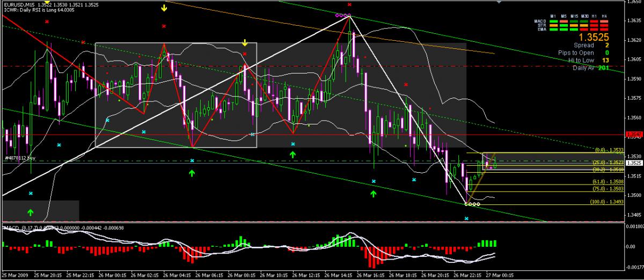Click the EMA H4 signal cell
The width and height of the screenshot is (644, 280).
tap(604, 29)
